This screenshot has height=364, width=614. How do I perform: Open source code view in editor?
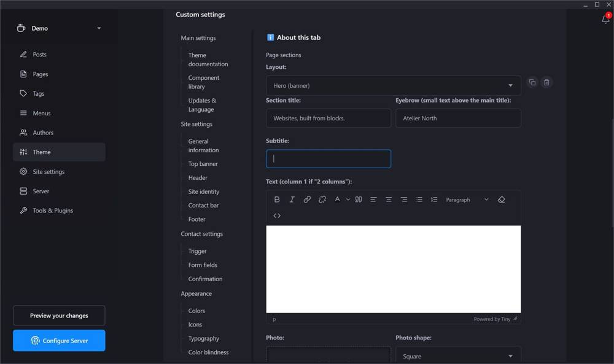pyautogui.click(x=277, y=215)
